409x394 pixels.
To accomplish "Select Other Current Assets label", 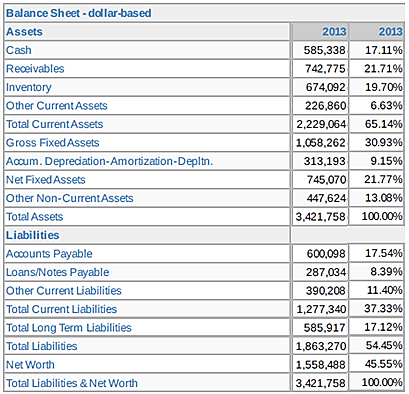I will [x=57, y=106].
